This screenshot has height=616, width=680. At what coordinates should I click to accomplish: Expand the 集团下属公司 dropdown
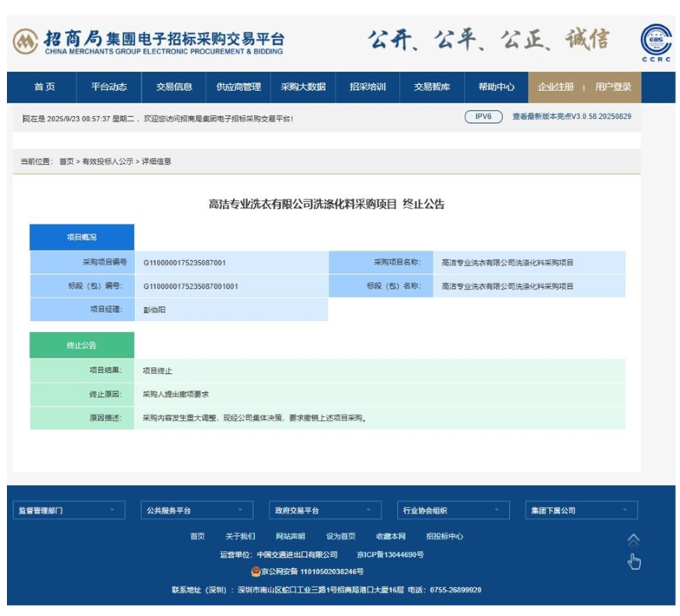pos(581,510)
